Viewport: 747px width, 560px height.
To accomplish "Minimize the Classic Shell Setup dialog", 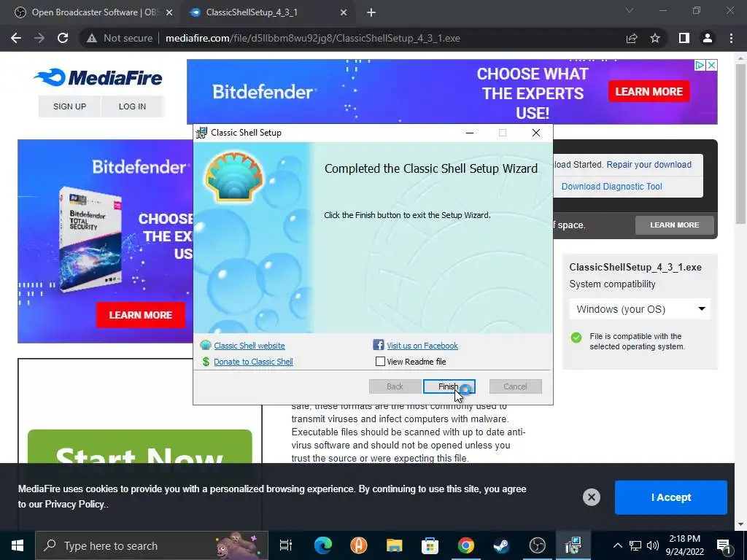I will pos(470,133).
